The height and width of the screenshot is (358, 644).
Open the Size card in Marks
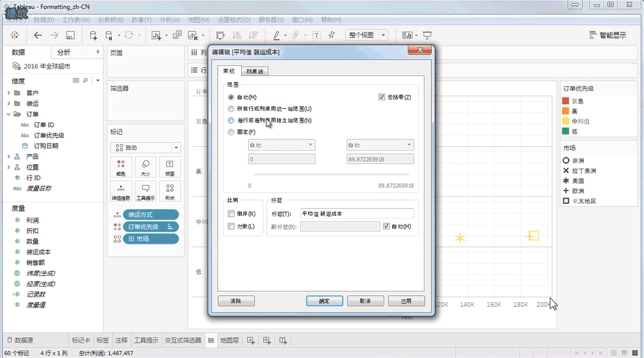[x=146, y=166]
